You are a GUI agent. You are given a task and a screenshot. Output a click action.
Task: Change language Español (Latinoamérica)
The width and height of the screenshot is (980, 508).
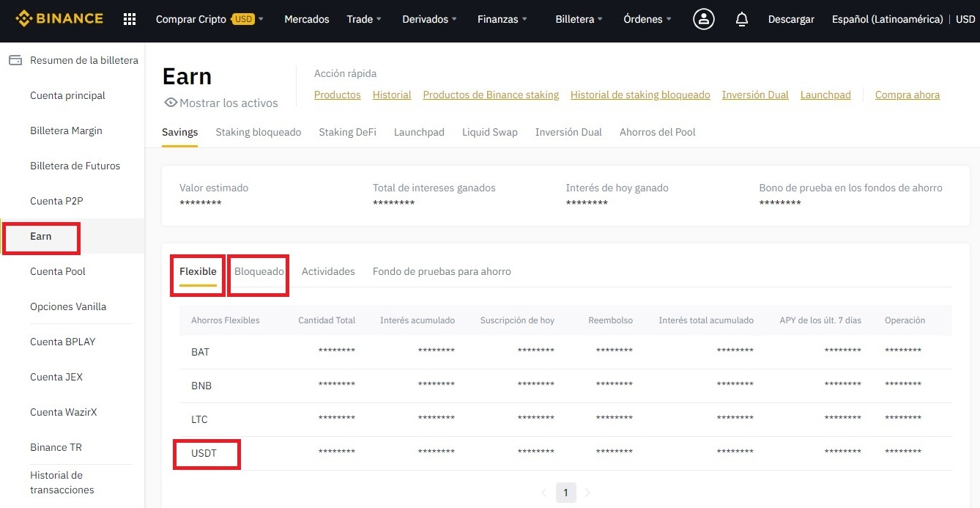pyautogui.click(x=887, y=19)
